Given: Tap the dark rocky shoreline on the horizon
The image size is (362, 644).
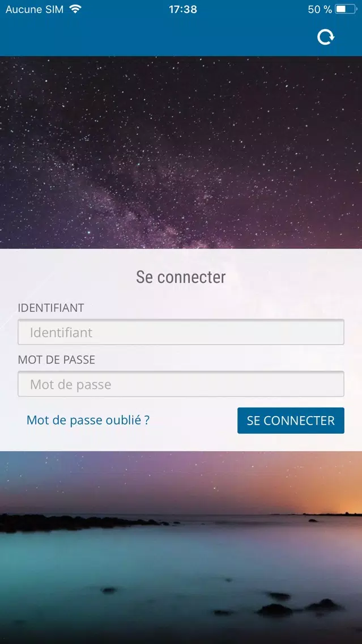Looking at the screenshot, I should [82, 522].
